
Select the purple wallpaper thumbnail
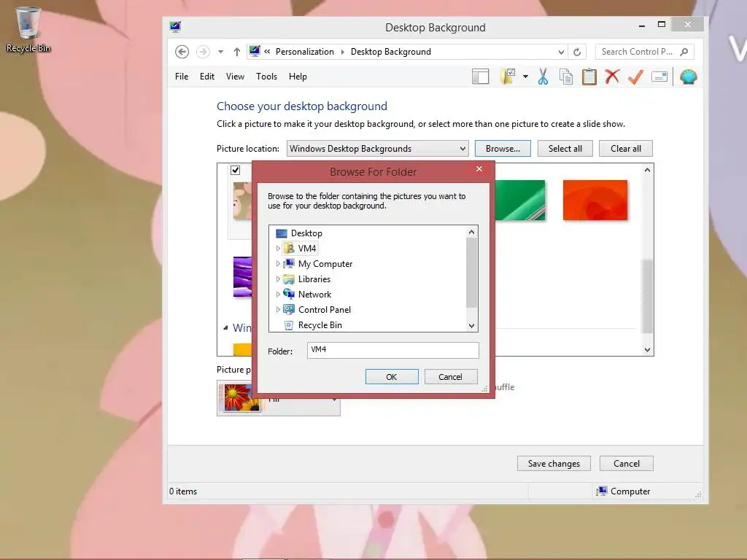(x=242, y=276)
